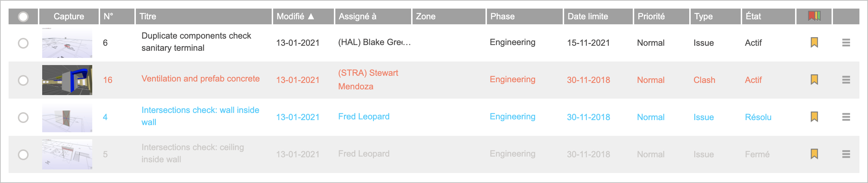Click bookmark icon on the Fermé issue row
Image resolution: width=868 pixels, height=183 pixels.
[814, 154]
